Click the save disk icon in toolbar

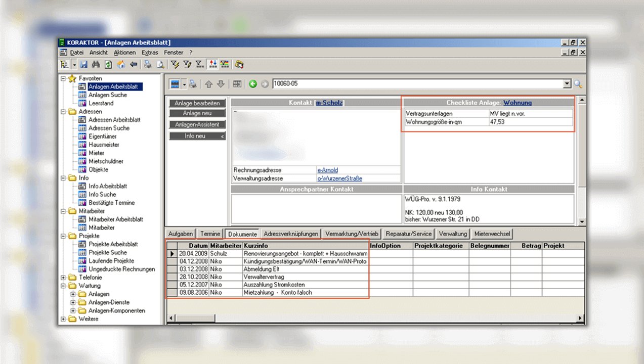click(84, 65)
